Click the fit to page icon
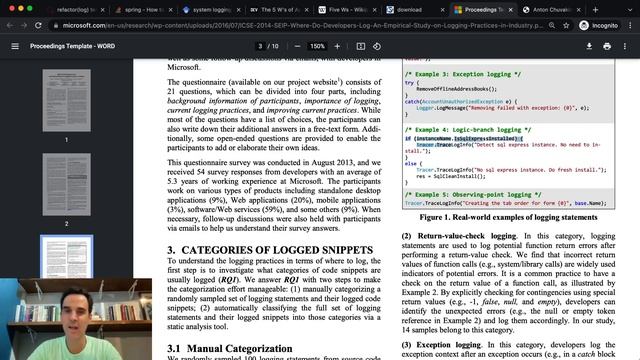Screen dimensions: 640x360 pos(361,46)
